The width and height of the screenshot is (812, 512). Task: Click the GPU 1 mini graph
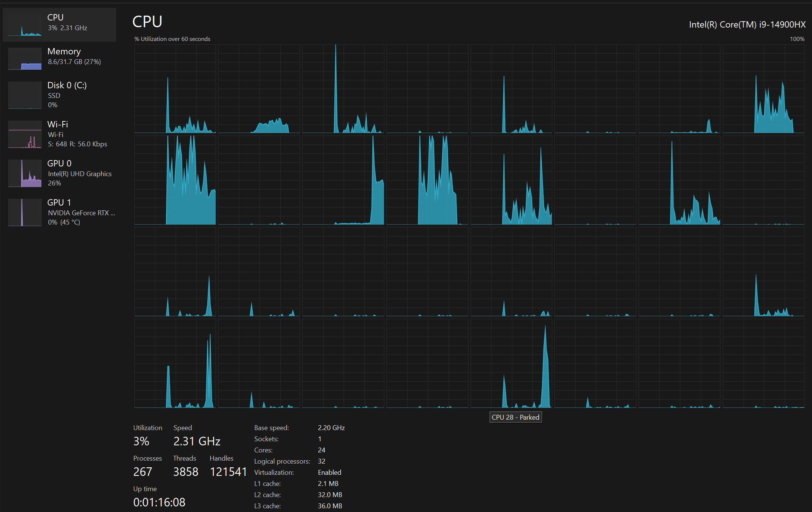tap(25, 212)
